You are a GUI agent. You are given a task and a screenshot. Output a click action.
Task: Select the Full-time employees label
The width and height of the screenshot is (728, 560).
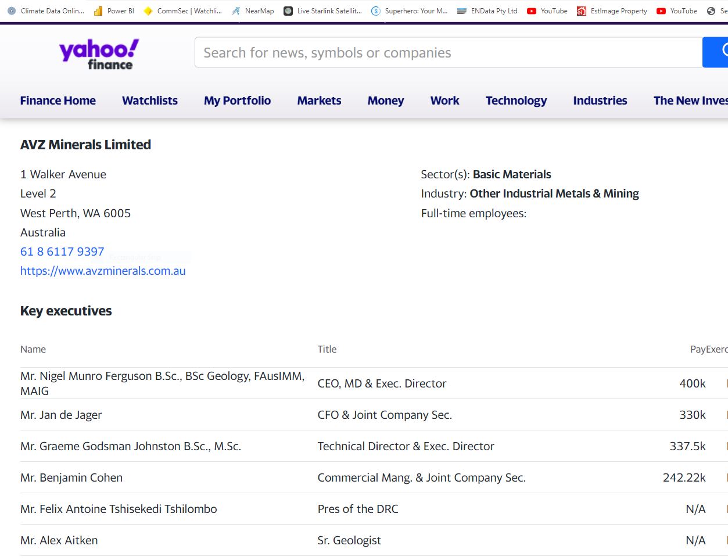[474, 213]
